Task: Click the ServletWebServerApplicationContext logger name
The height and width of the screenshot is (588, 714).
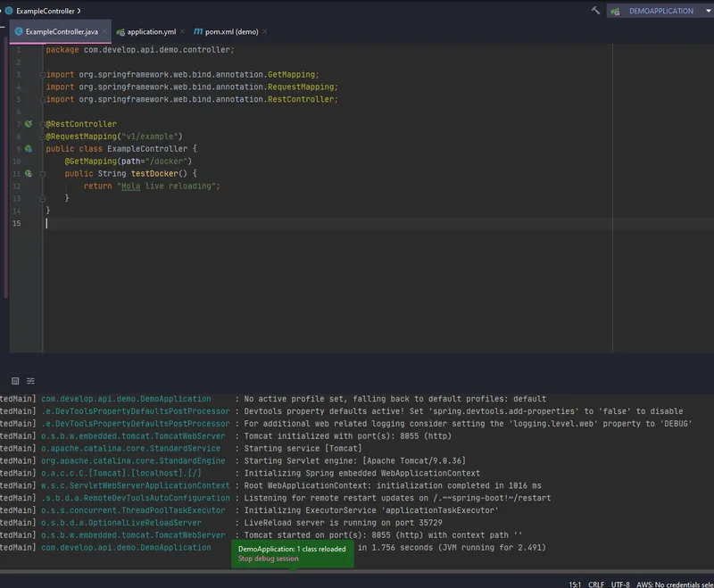Action: pos(136,485)
